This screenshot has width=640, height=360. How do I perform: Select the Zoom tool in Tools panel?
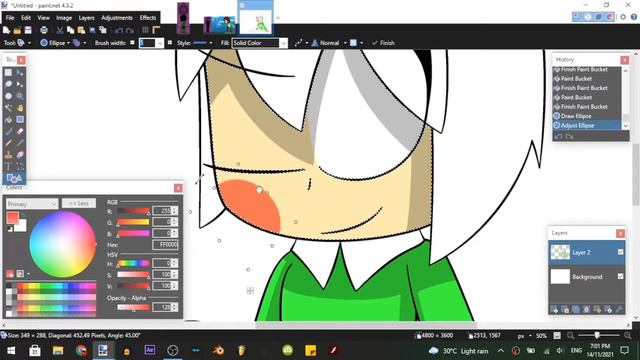coord(20,96)
